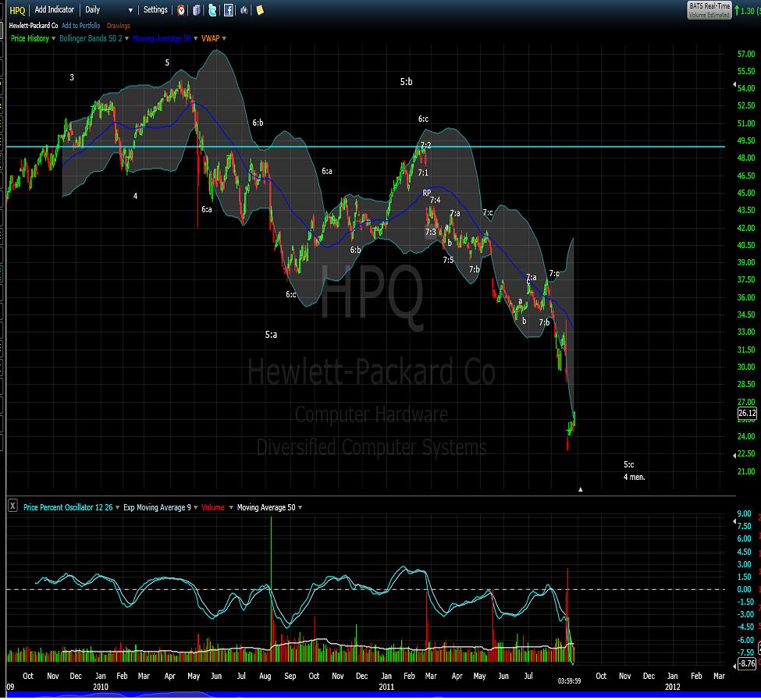
Task: Click the 7:5 wave annotation
Action: [448, 261]
